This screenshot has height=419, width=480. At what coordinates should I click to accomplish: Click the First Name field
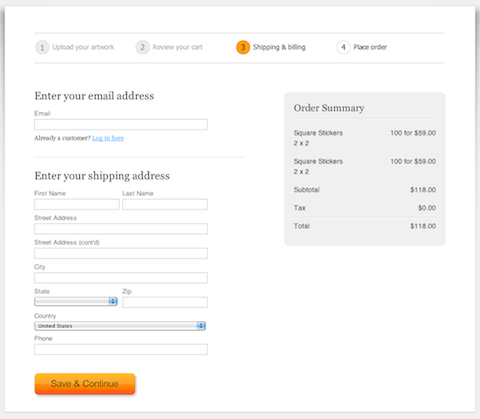(x=77, y=204)
